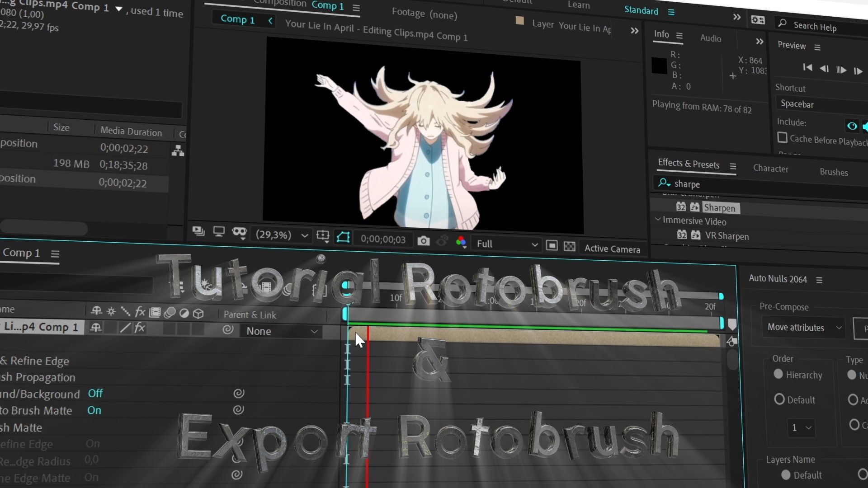868x488 pixels.
Task: Click the layer label color swatch in viewer tab
Action: (520, 20)
